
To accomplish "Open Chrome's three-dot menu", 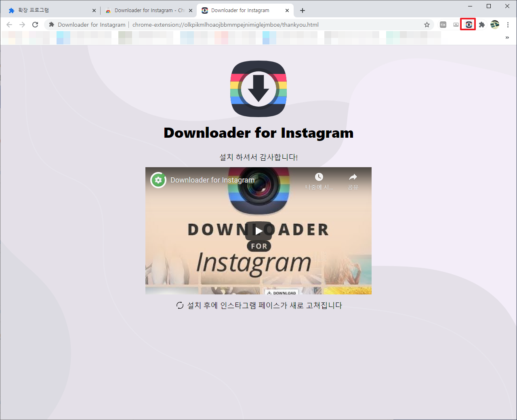I will coord(508,25).
